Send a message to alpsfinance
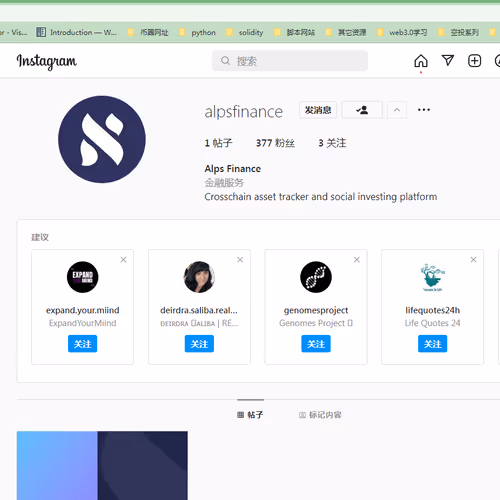500x500 pixels. coord(318,110)
